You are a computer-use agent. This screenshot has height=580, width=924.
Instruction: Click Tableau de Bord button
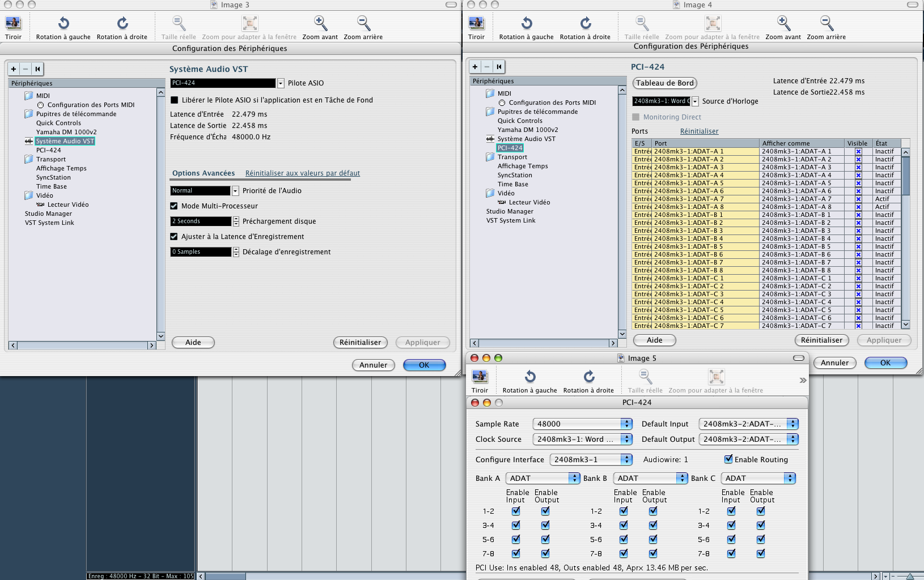click(x=664, y=83)
